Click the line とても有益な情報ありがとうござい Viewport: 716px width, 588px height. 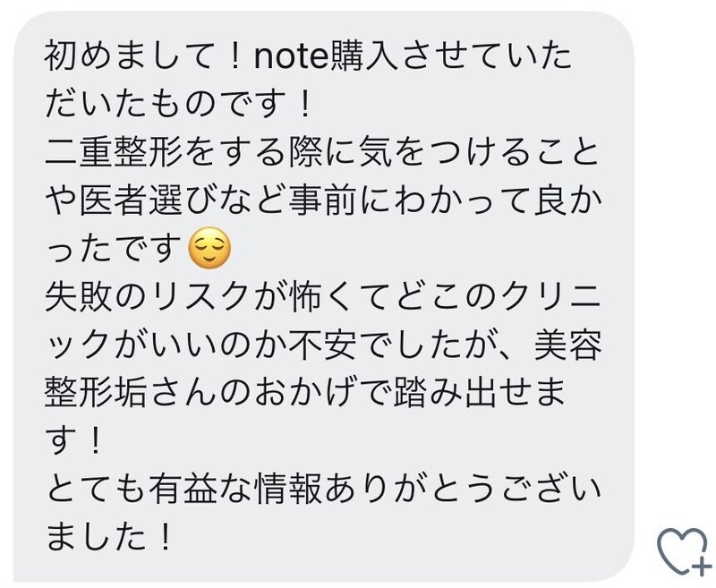[323, 489]
